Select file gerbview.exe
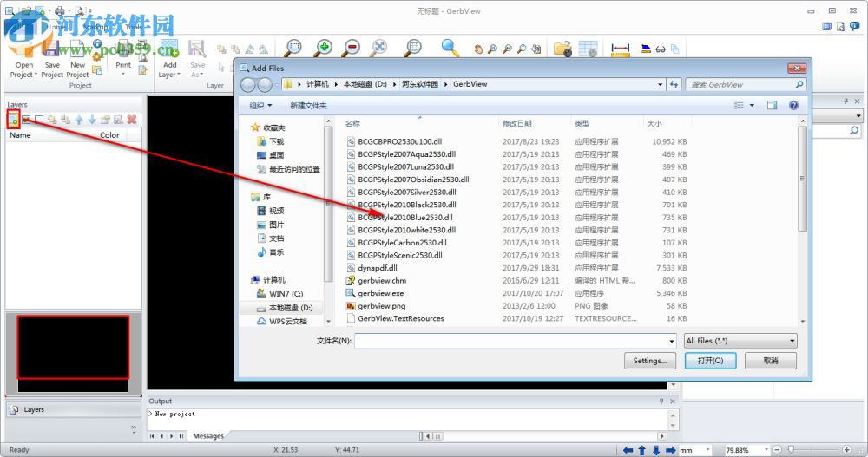 (381, 293)
